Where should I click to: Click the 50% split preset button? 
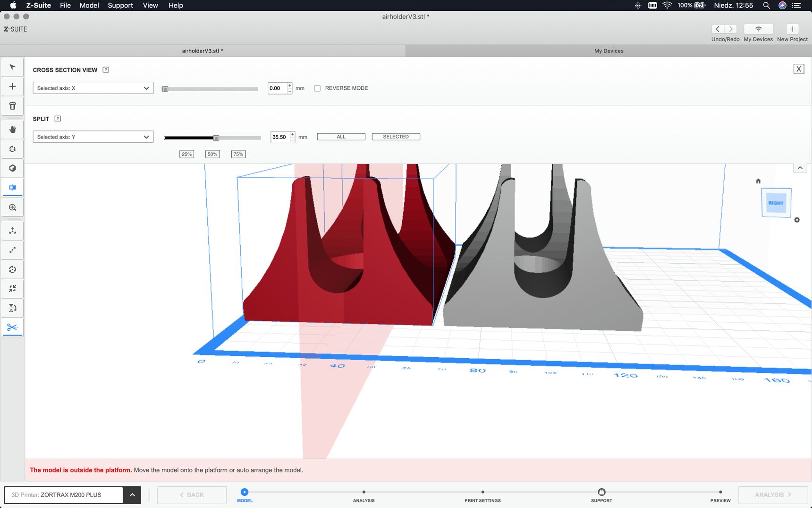tap(212, 154)
